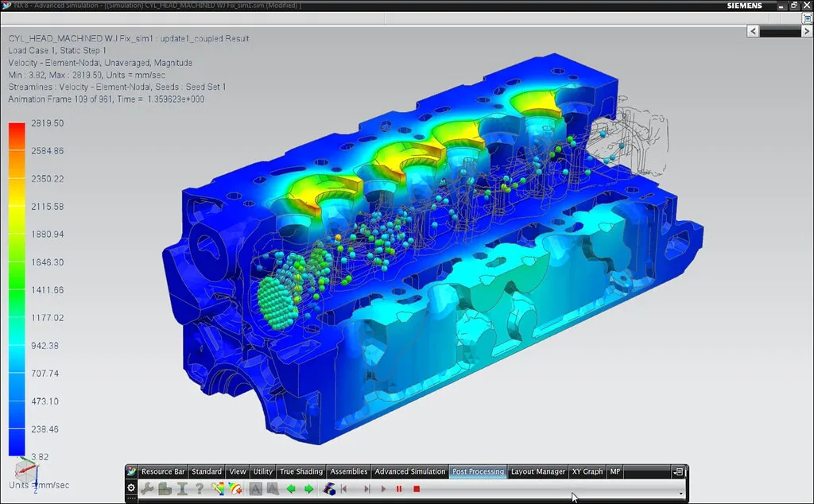The height and width of the screenshot is (504, 814).
Task: Click the right arrow of the top scrollbar
Action: point(805,31)
